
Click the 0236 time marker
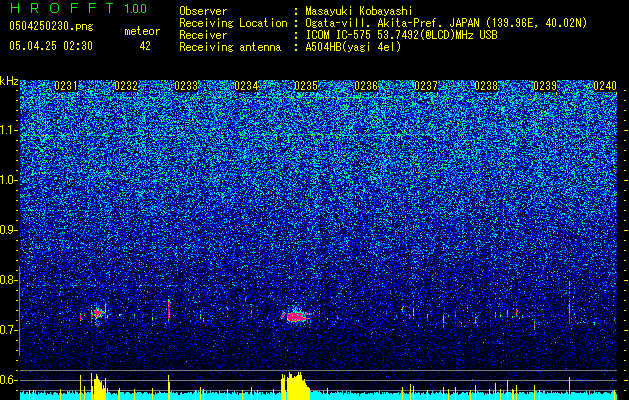366,86
